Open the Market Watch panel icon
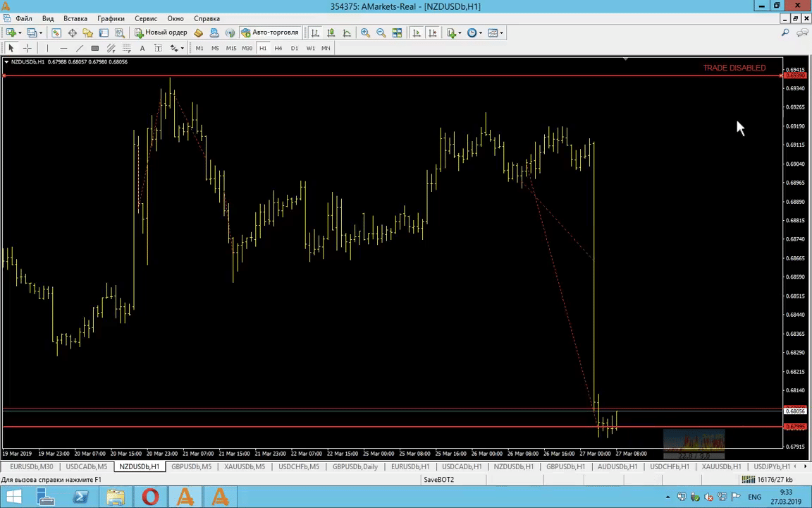The image size is (812, 508). tap(56, 32)
